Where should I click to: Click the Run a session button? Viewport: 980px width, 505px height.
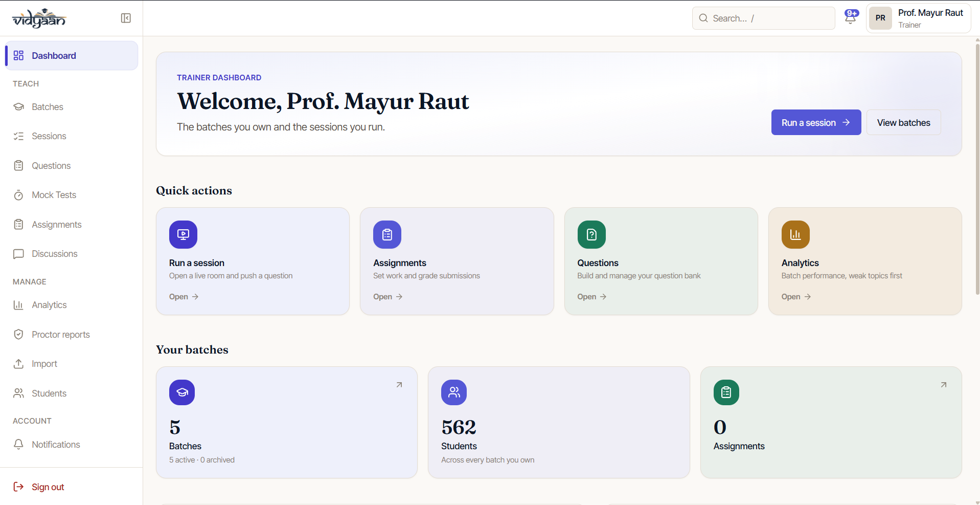816,122
